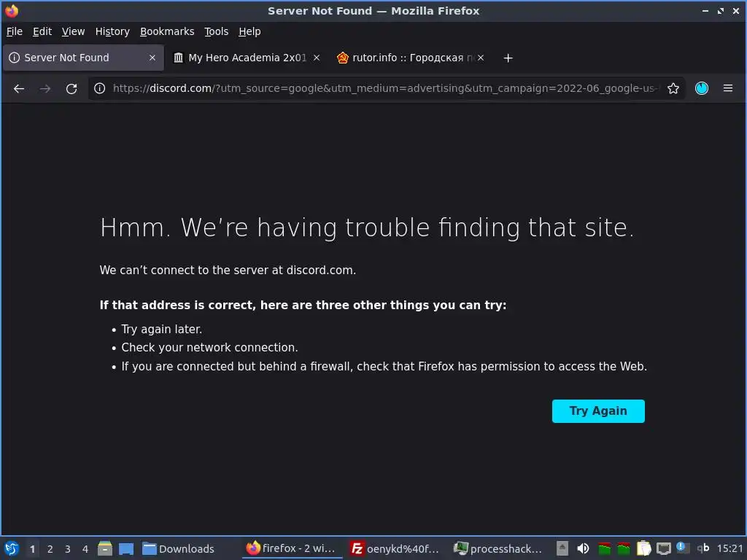Open the File menu
Image resolution: width=747 pixels, height=560 pixels.
tap(15, 31)
